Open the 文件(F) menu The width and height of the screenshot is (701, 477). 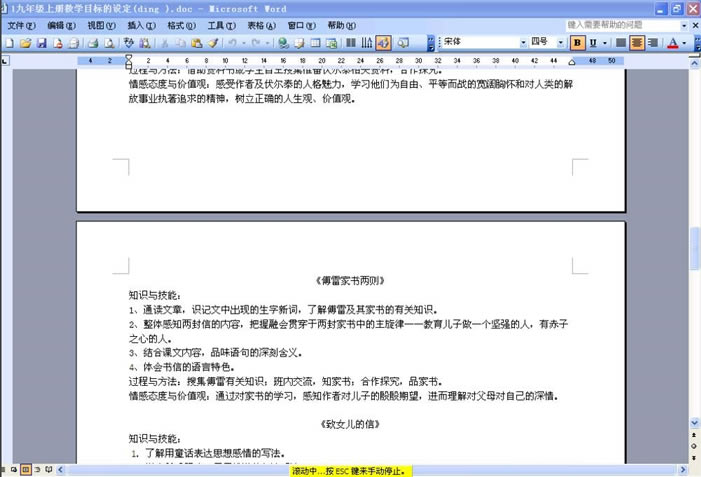tap(21, 25)
